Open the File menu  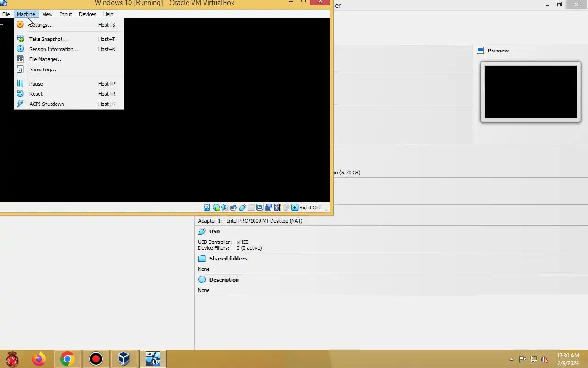point(6,14)
